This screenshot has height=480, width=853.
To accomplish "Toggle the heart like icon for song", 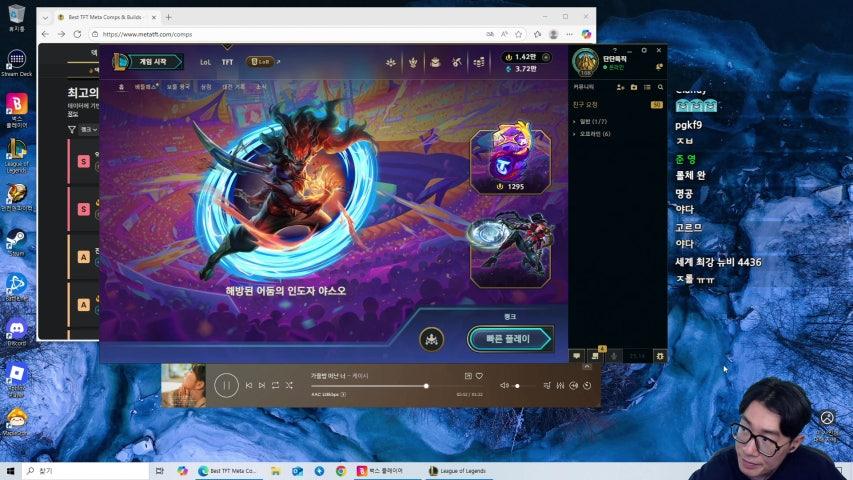I will coord(479,376).
